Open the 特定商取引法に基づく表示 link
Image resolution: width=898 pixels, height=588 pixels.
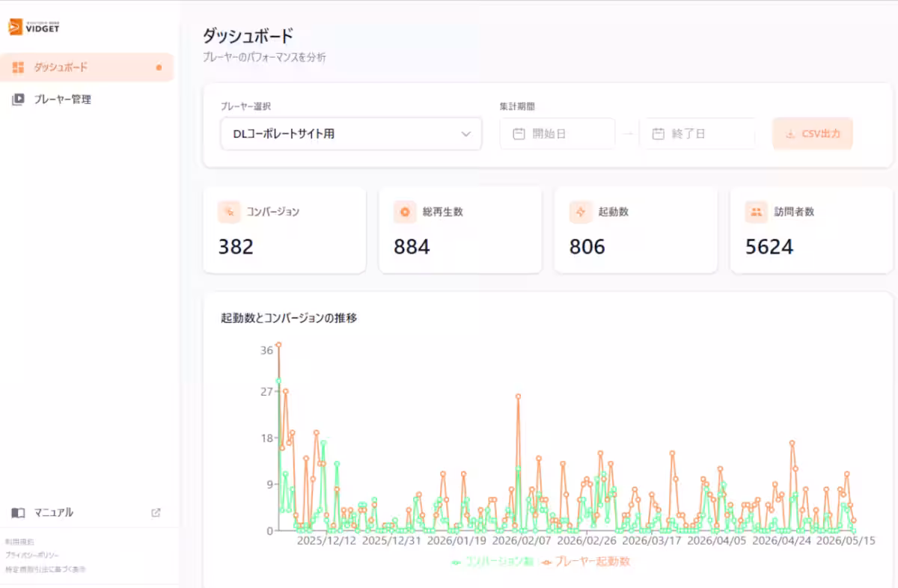(x=45, y=569)
